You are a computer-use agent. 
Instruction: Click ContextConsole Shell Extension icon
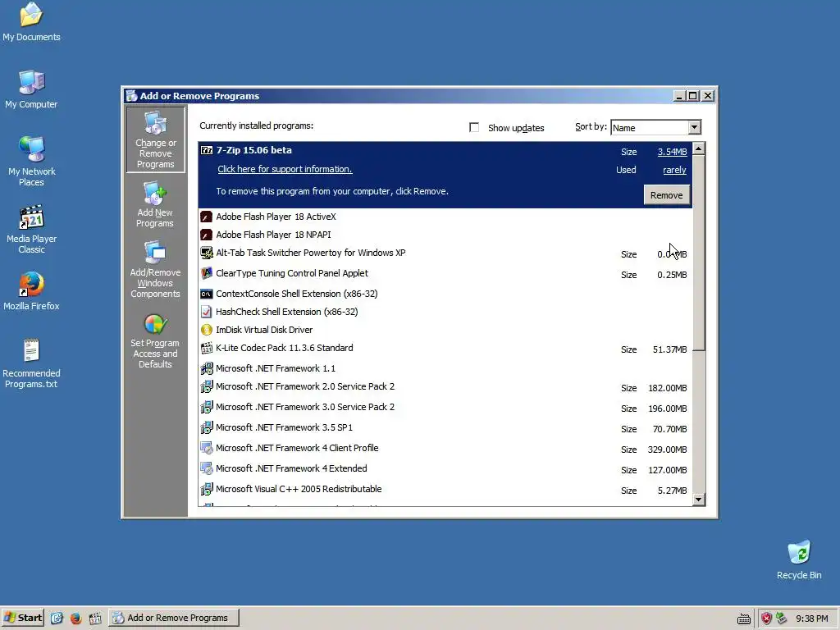click(206, 294)
